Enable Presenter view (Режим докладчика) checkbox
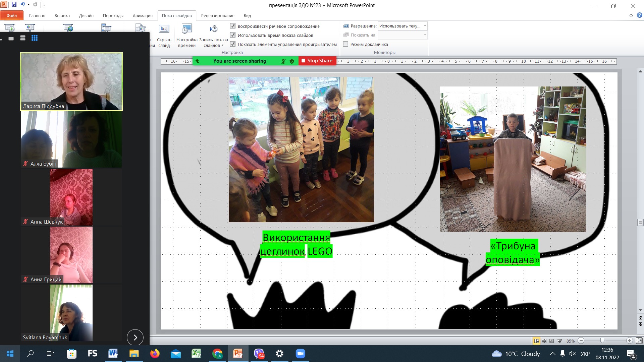Viewport: 644px width, 362px height. (345, 44)
